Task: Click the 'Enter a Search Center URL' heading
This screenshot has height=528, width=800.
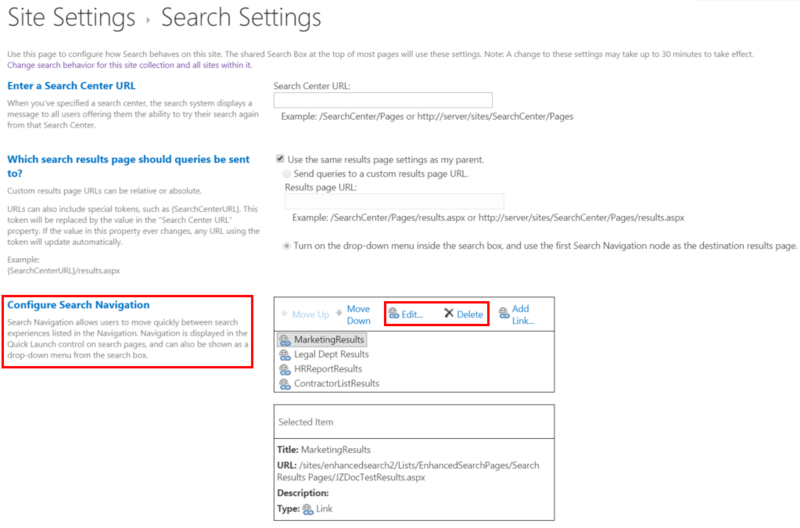Action: 71,86
